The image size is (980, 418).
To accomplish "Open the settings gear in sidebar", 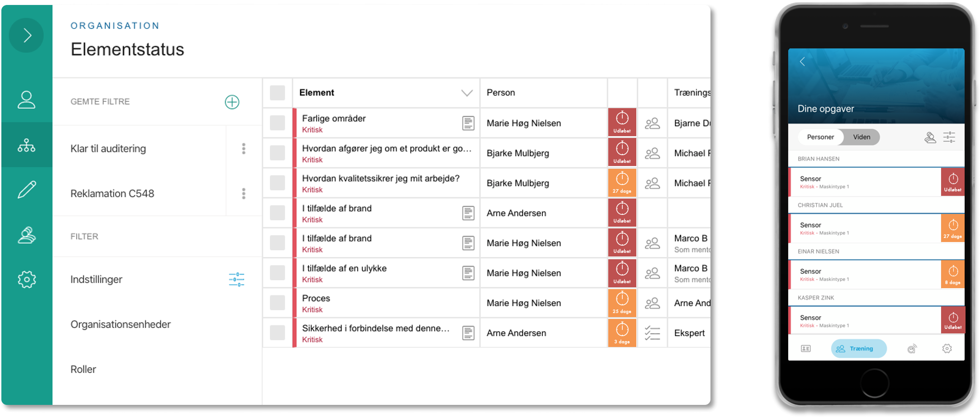I will pyautogui.click(x=27, y=280).
